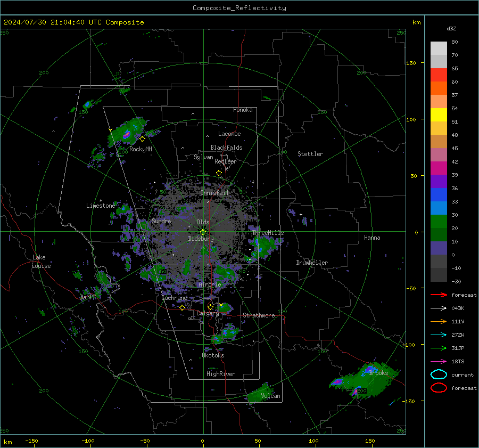Click the Ponoka city label
Screen dimensions: 479x448
[243, 110]
